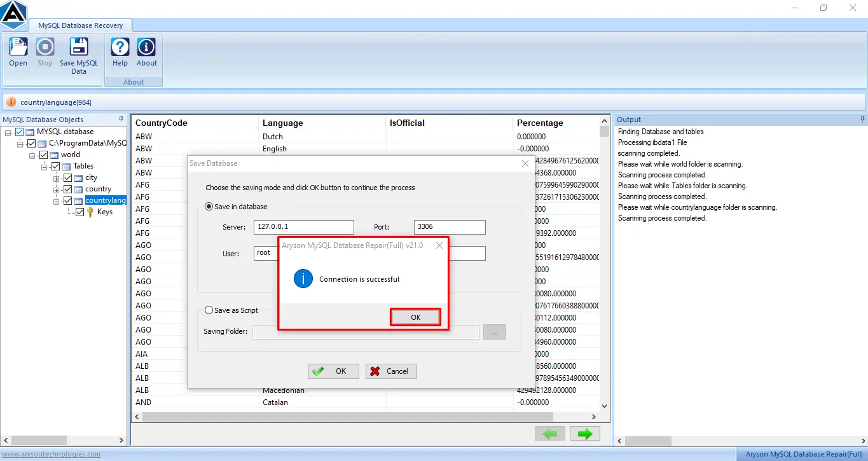Select MySQL Database Recovery ribbon tab
This screenshot has height=461, width=868.
[80, 25]
